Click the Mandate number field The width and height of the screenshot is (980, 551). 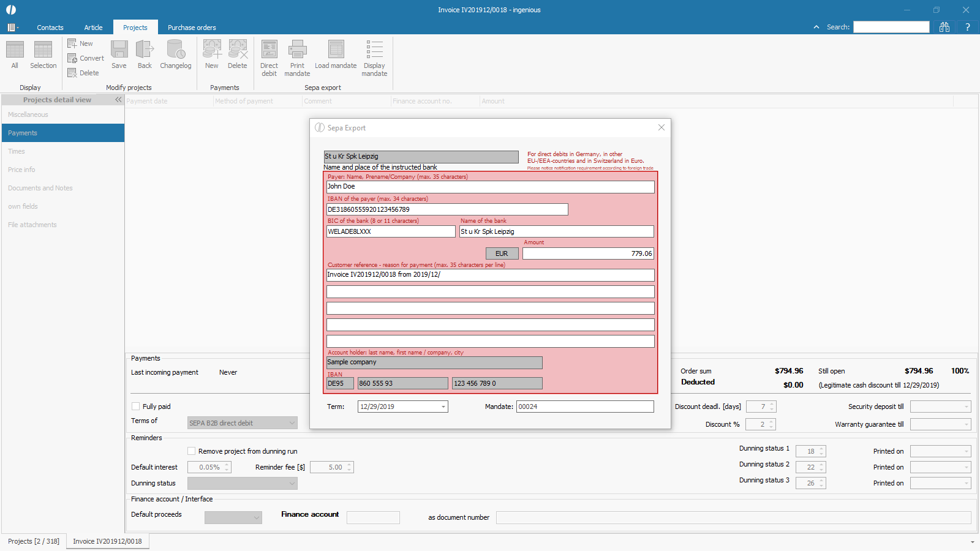[584, 407]
